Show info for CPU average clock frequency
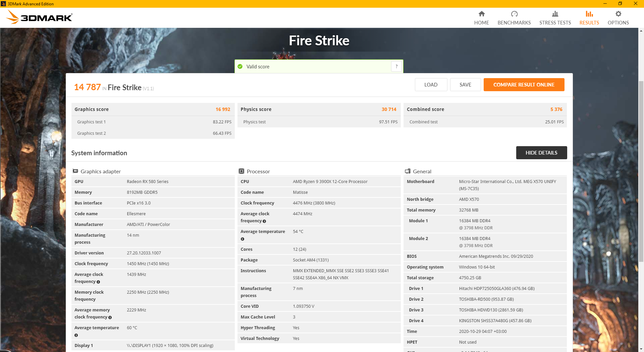644x352 pixels. (x=264, y=221)
